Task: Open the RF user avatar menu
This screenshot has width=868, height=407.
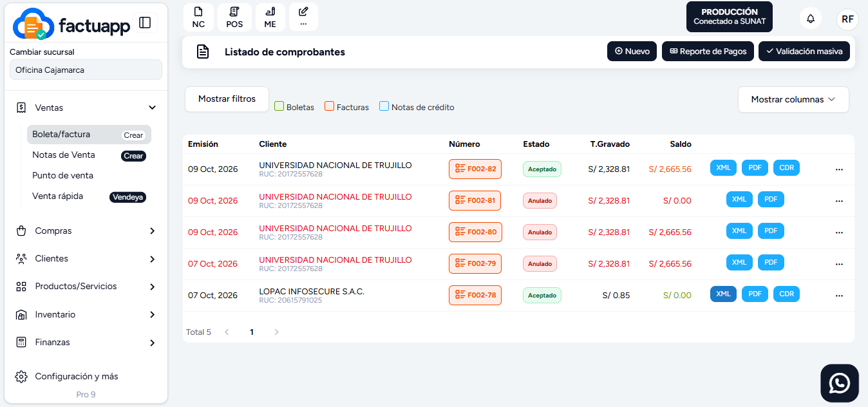Action: [847, 19]
